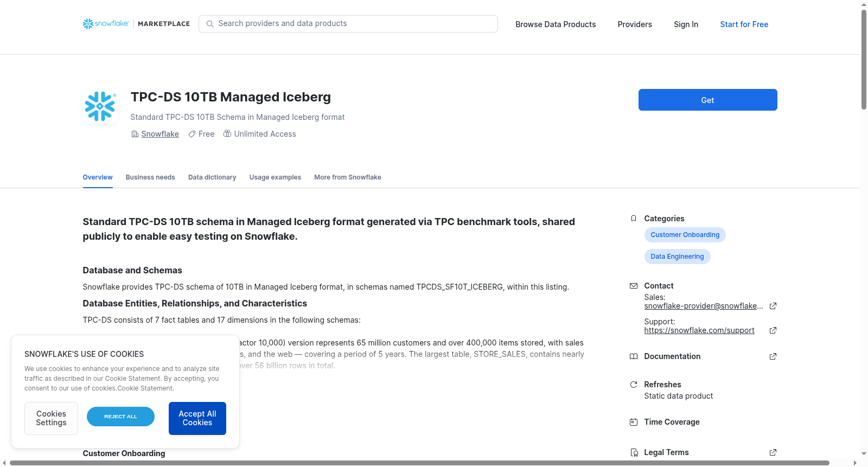Click the Legal Terms label

[666, 452]
